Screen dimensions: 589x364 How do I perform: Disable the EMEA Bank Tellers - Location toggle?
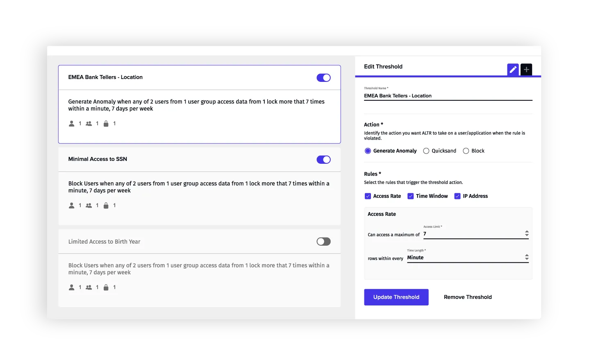tap(323, 77)
